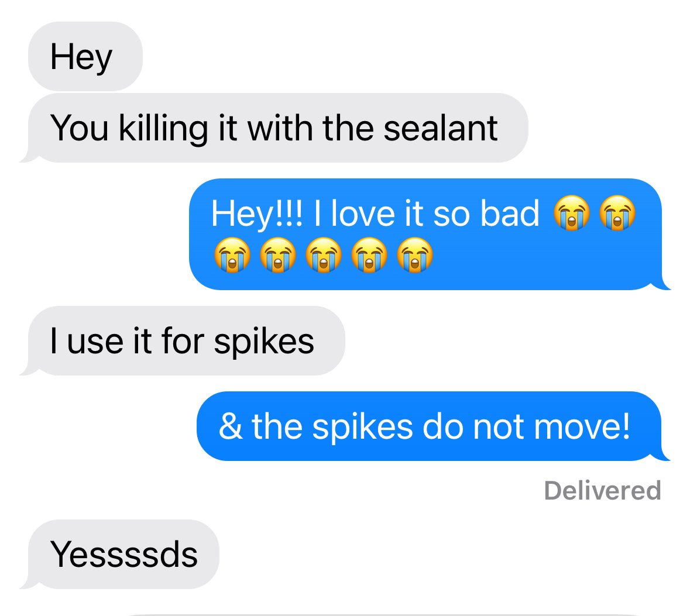Click the ampersand in the blue sent message
Screen dimensions: 690x616
[229, 426]
